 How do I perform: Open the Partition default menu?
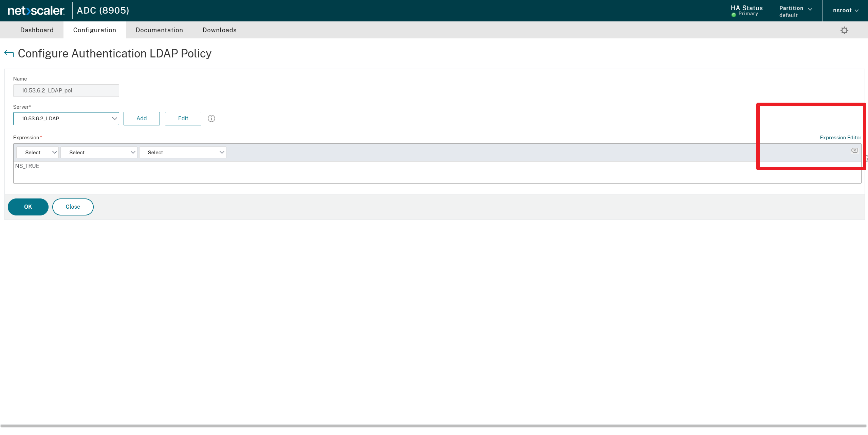795,11
